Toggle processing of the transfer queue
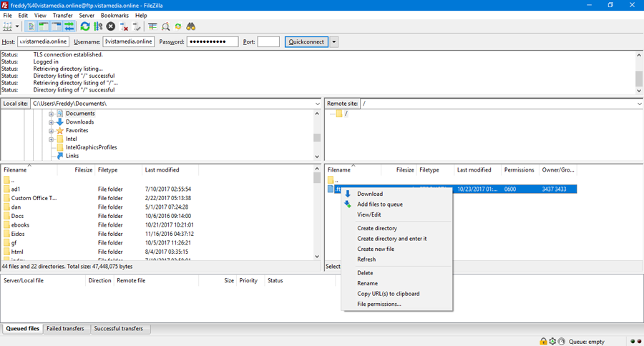Image resolution: width=644 pixels, height=346 pixels. pos(98,26)
